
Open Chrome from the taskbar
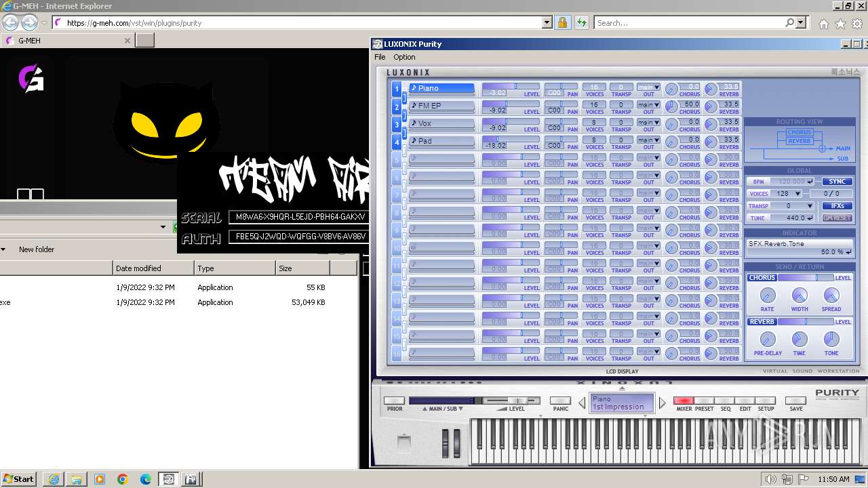pos(123,479)
